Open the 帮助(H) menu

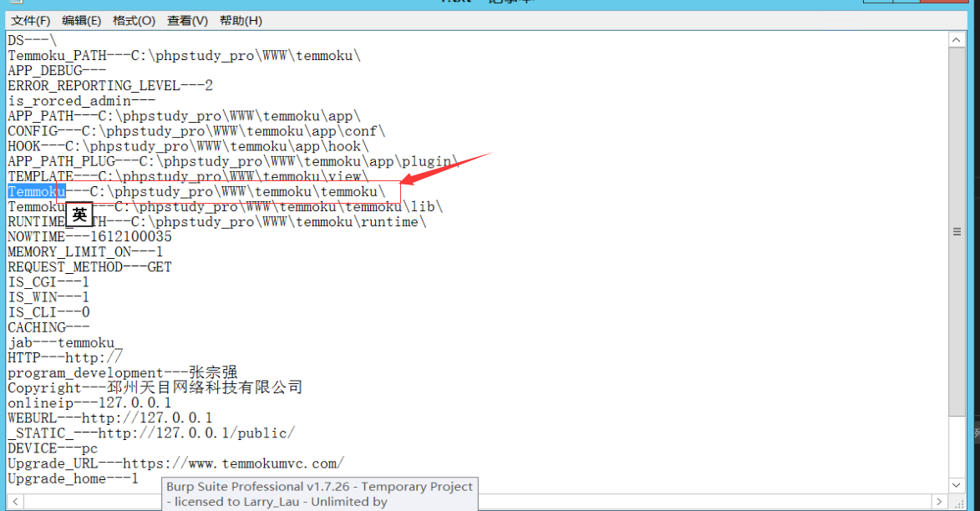[x=241, y=21]
